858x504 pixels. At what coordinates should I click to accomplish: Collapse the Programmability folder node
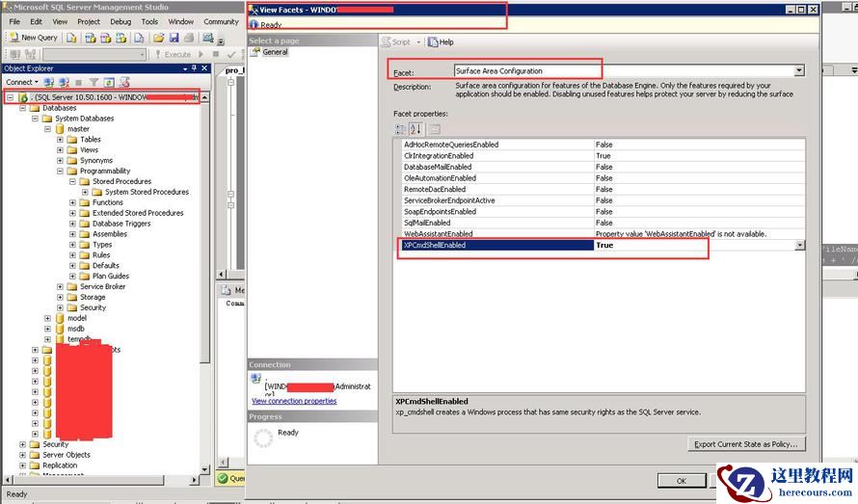[x=60, y=171]
